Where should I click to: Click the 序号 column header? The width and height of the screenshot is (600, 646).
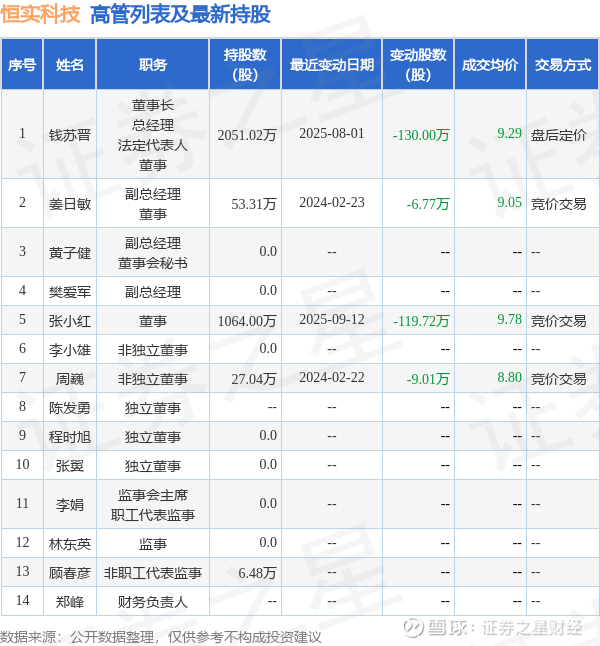(x=22, y=65)
